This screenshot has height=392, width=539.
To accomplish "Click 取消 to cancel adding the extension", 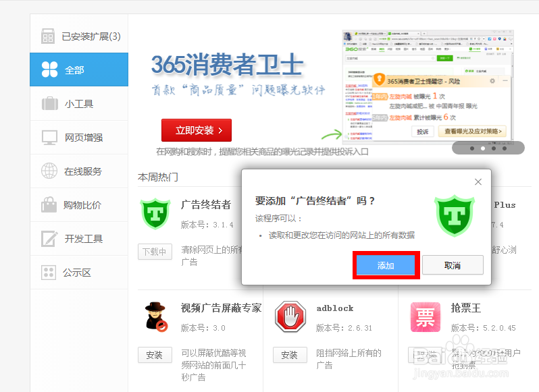I will tap(453, 265).
